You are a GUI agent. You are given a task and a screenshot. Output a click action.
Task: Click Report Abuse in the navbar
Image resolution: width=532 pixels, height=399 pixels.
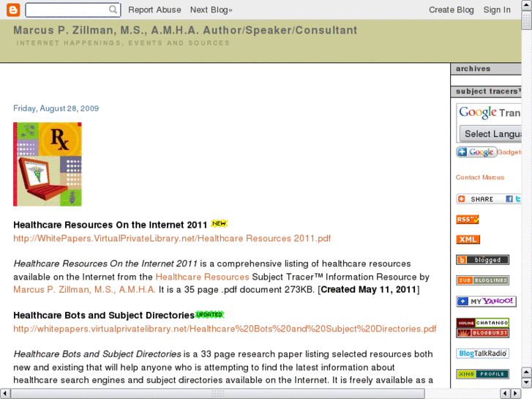coord(154,10)
